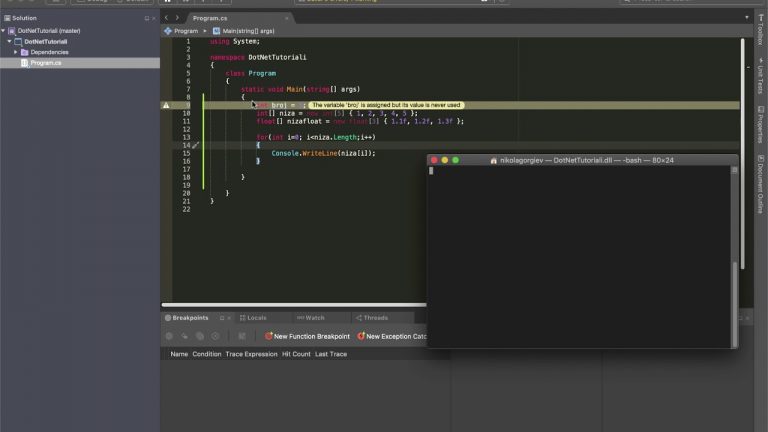Maximize the bash terminal window

(x=456, y=160)
